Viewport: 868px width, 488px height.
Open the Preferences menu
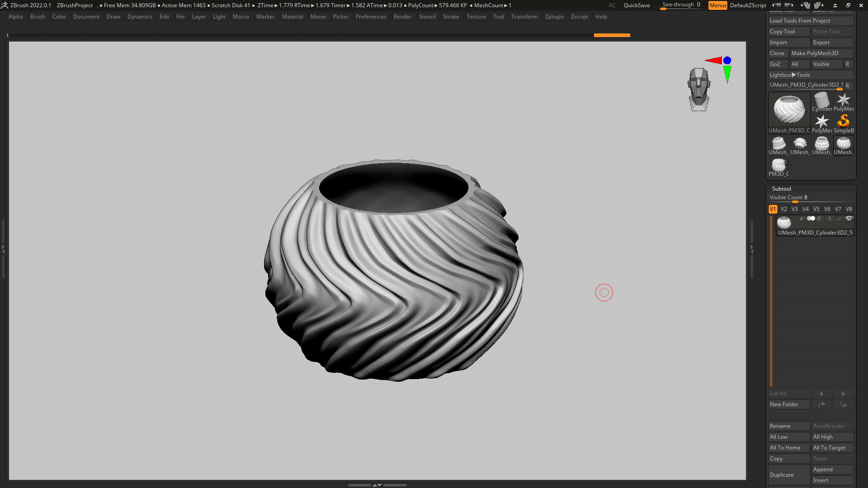click(x=371, y=17)
